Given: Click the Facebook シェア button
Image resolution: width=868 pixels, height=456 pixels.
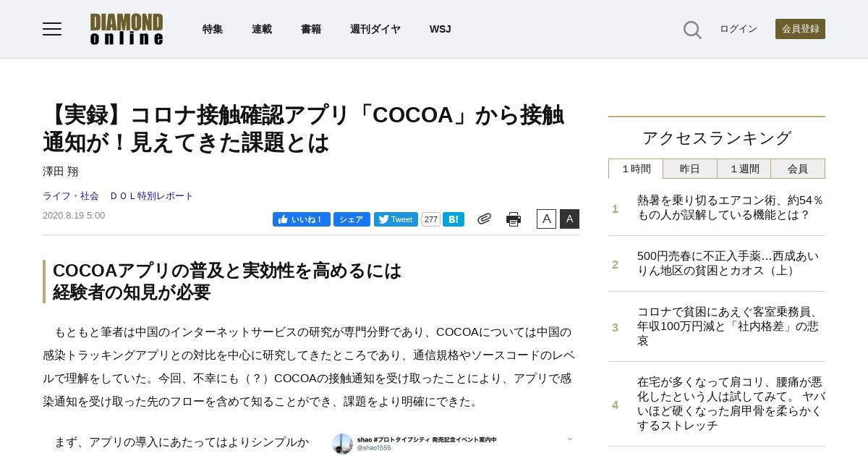Looking at the screenshot, I should [352, 219].
